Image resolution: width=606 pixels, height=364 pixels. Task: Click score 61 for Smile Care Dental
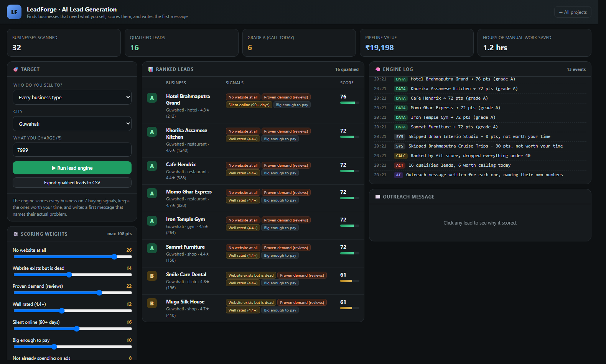(343, 275)
